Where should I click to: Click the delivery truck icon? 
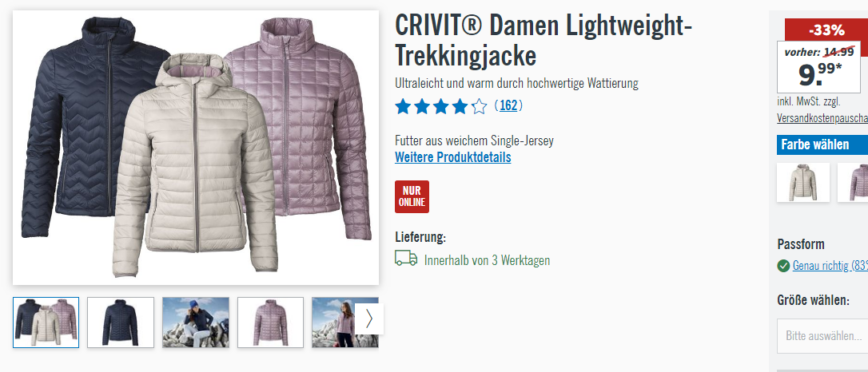tap(406, 259)
